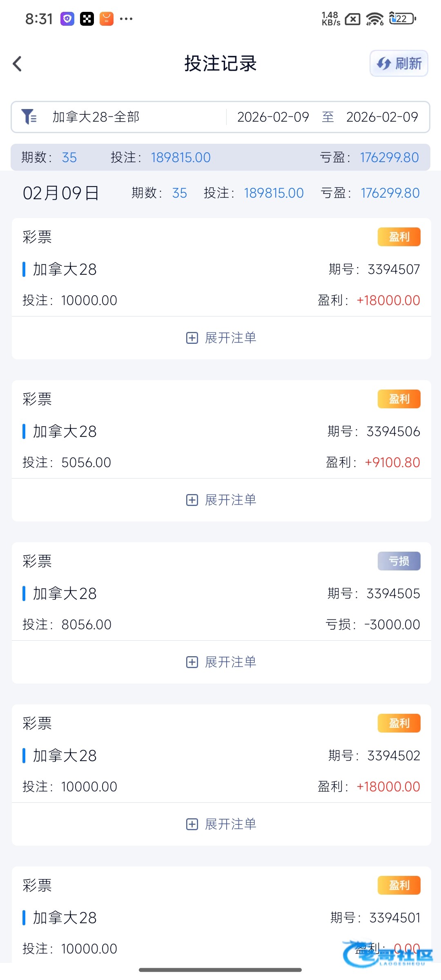Screen dimensions: 441x980
Task: Tap the filter funnel icon
Action: [29, 117]
